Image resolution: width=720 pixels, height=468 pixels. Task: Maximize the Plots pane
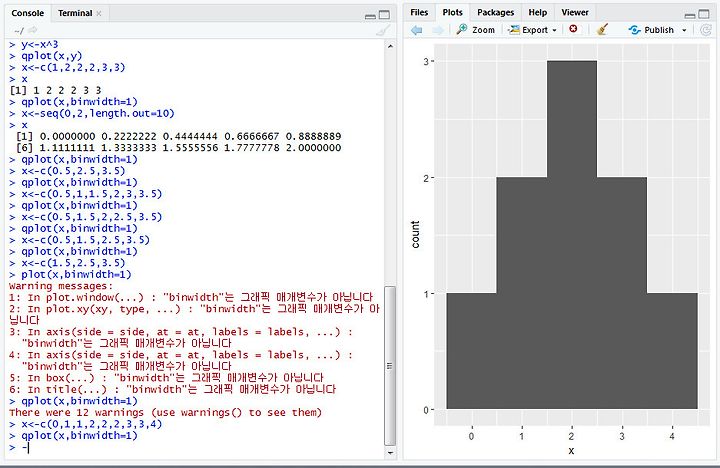[x=704, y=15]
